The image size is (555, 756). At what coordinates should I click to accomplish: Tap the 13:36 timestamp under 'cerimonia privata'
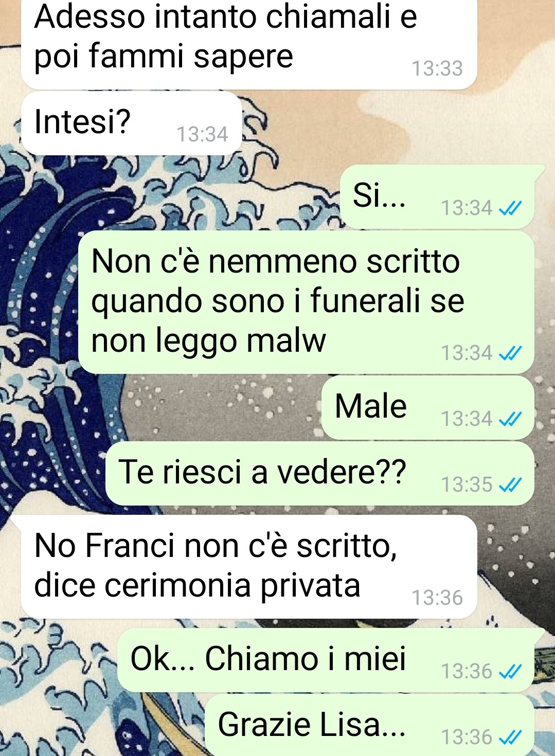click(x=437, y=598)
